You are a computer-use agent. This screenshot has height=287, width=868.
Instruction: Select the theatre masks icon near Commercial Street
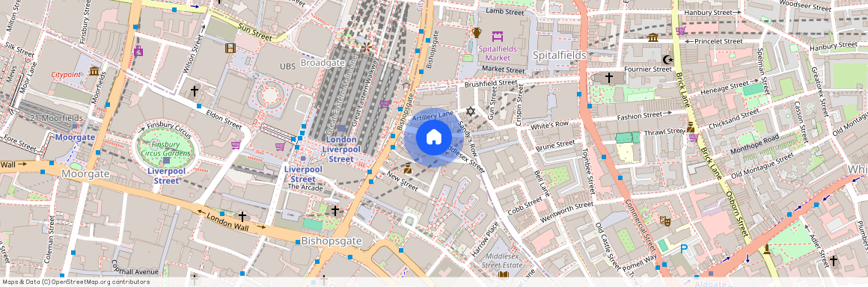pyautogui.click(x=665, y=220)
